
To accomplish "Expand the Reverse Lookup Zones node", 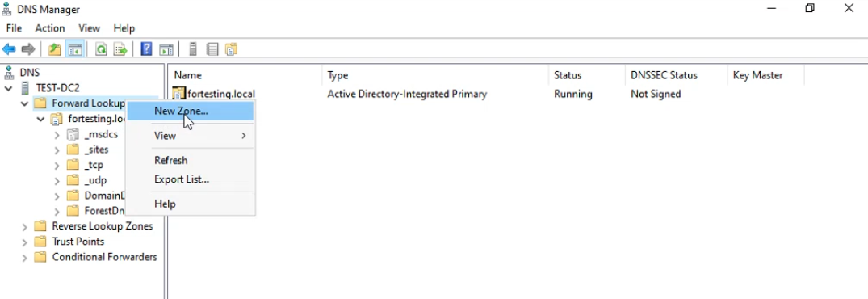I will tap(24, 226).
